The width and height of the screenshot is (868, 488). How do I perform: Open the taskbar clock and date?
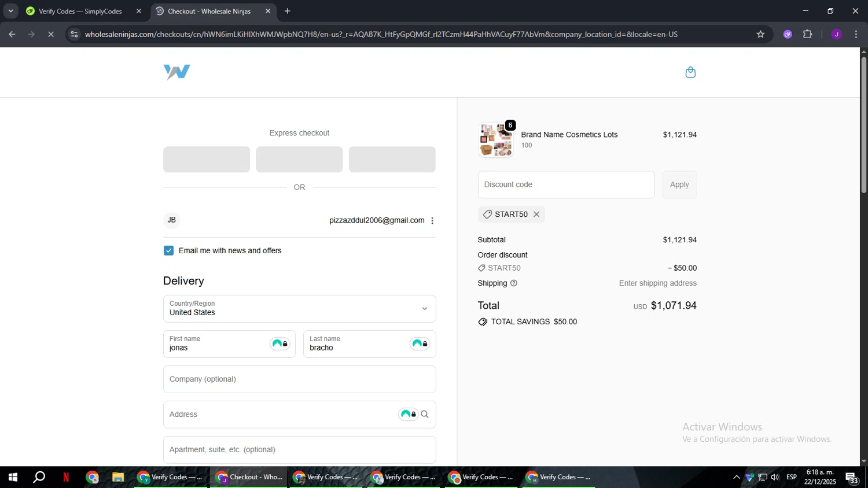tap(820, 477)
